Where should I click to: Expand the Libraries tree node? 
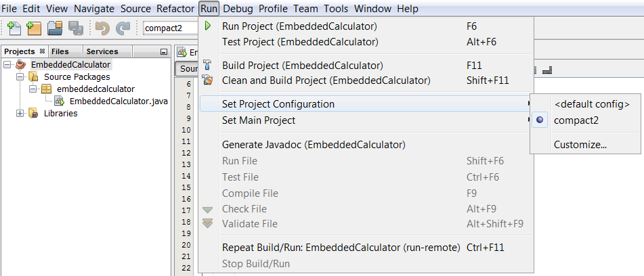(x=20, y=114)
